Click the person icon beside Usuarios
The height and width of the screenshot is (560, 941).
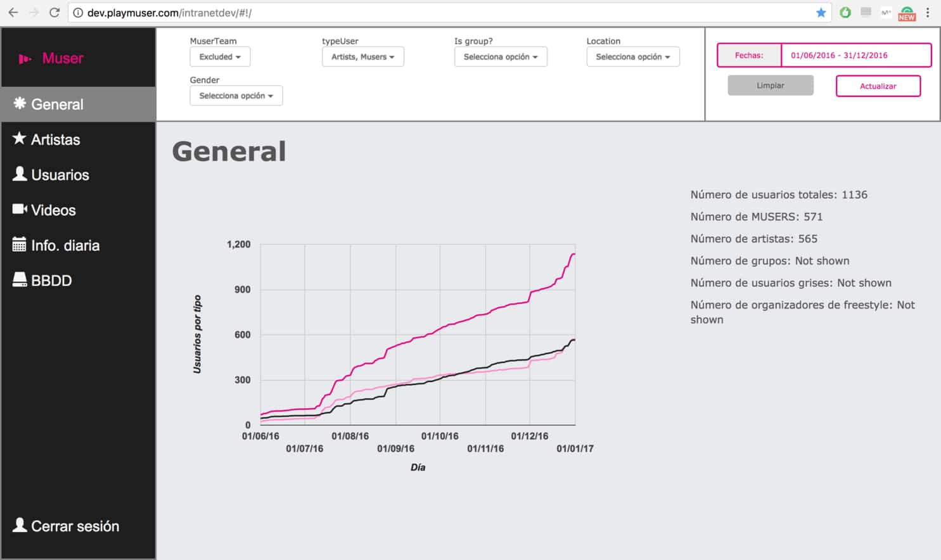coord(20,174)
